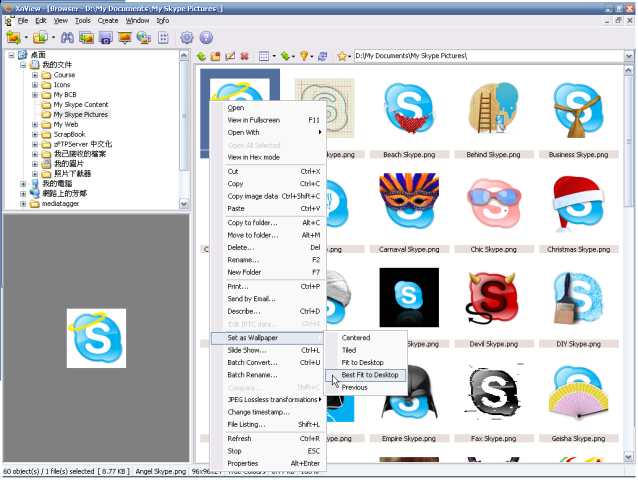The width and height of the screenshot is (638, 480).
Task: Open the Tools menu
Action: click(83, 21)
